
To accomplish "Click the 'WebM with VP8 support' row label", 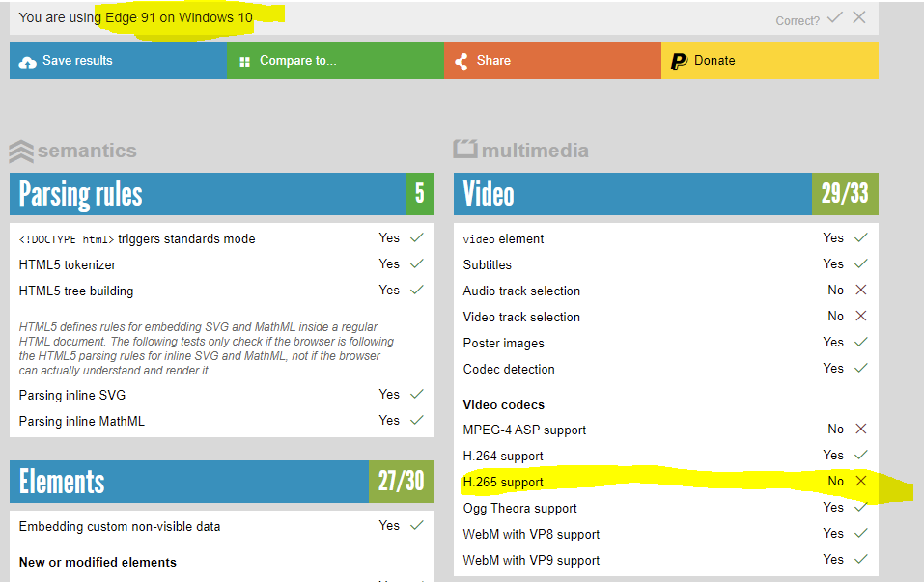I will click(x=531, y=535).
